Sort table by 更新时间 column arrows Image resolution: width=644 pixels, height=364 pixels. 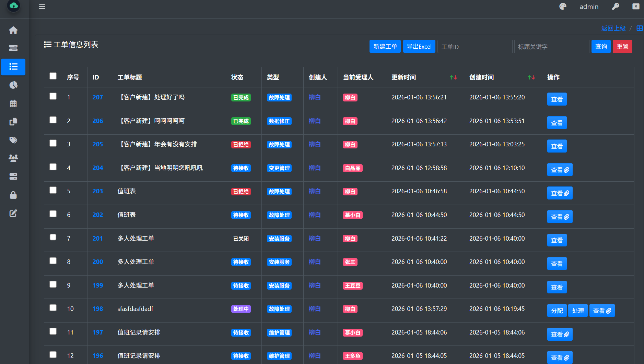tap(454, 77)
